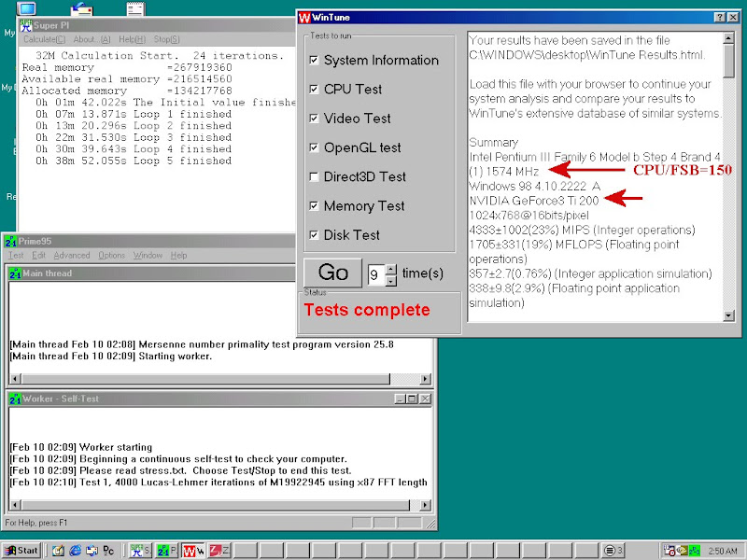Viewport: 747px width, 560px height.
Task: Click the WinTune title bar logo icon
Action: click(x=304, y=18)
